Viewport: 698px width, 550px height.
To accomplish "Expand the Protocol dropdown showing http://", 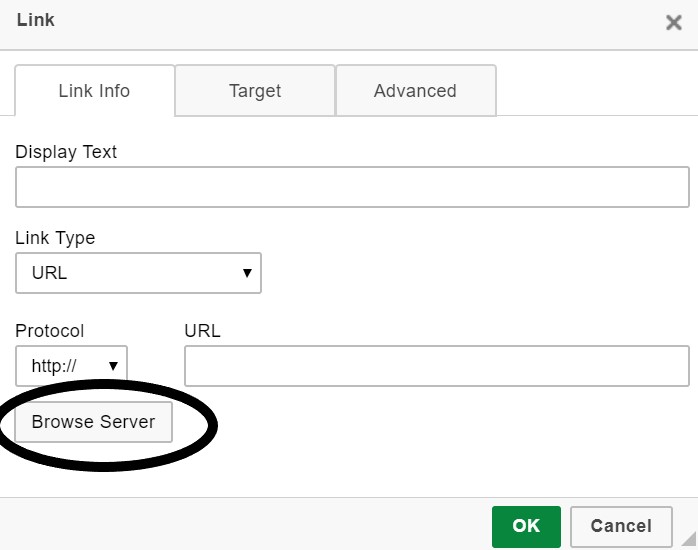I will click(x=71, y=366).
